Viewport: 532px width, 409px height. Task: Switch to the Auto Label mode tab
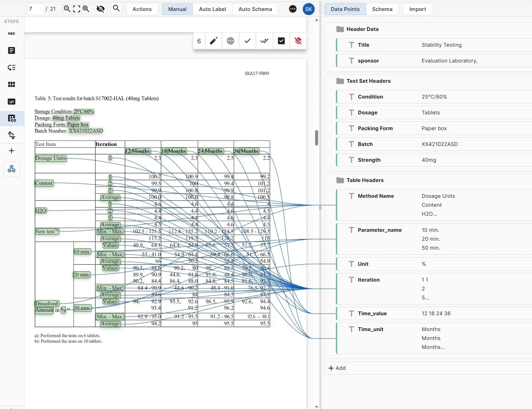212,9
